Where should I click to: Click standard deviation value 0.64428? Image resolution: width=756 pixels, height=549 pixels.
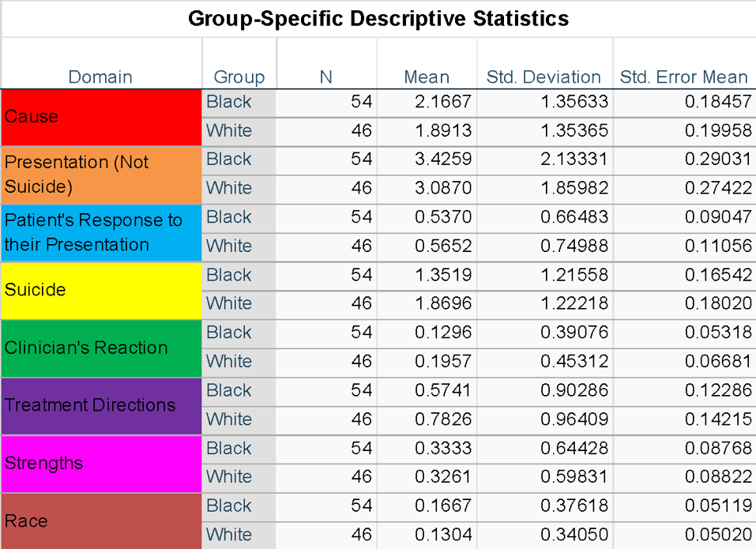[574, 449]
